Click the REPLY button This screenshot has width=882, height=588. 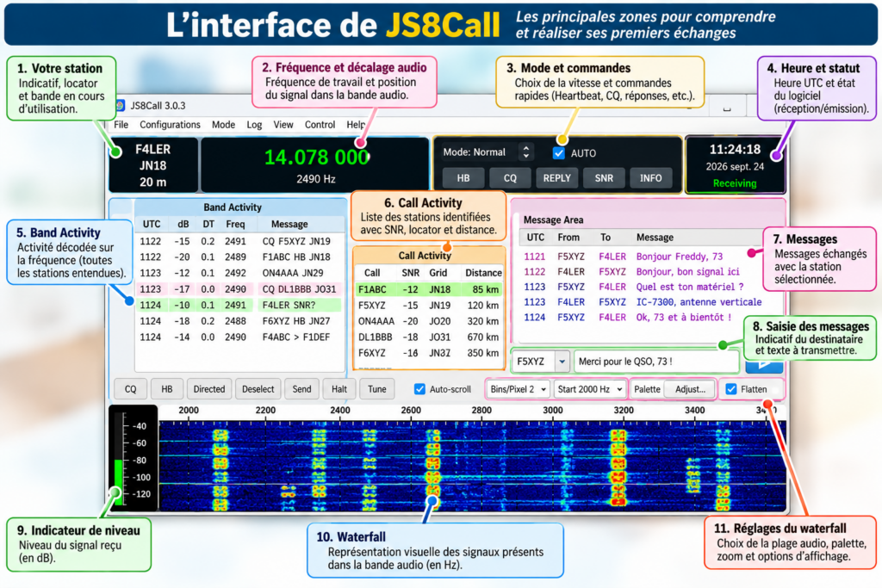[557, 178]
